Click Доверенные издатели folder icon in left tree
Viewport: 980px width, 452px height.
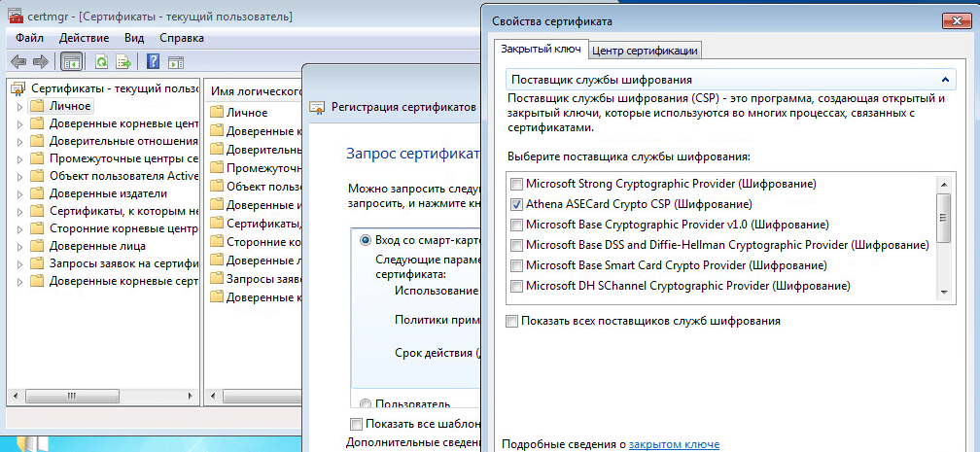tap(37, 193)
